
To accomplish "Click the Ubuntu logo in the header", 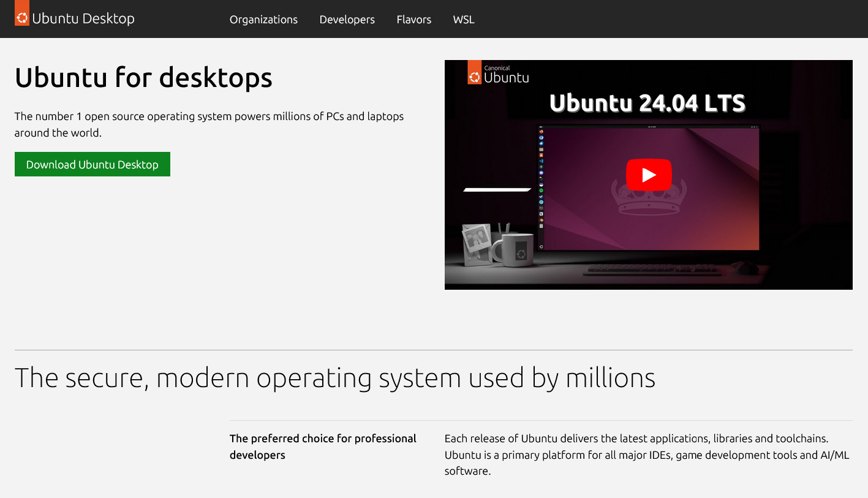I will [x=22, y=13].
